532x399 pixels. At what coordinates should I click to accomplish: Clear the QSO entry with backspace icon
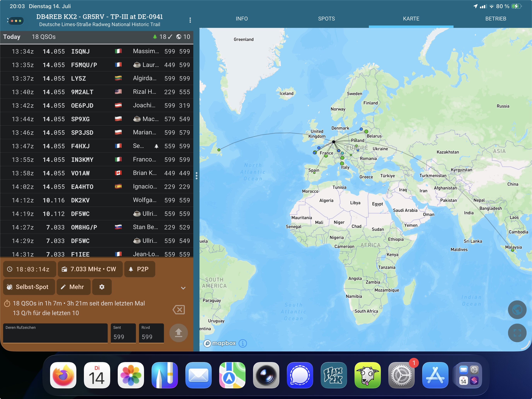(x=179, y=310)
